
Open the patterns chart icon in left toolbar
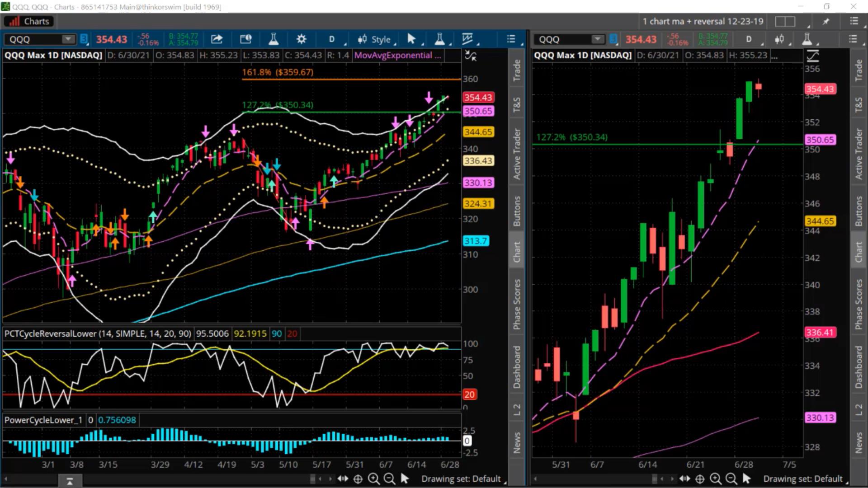468,39
